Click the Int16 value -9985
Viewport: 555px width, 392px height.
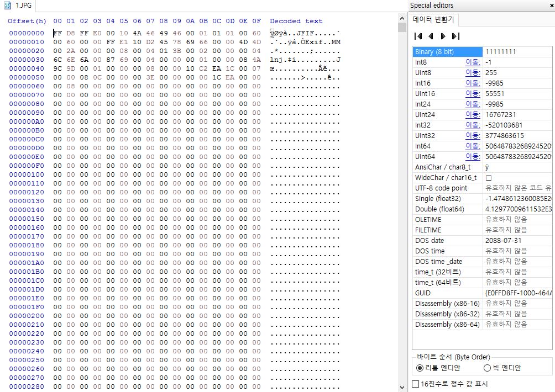[494, 83]
